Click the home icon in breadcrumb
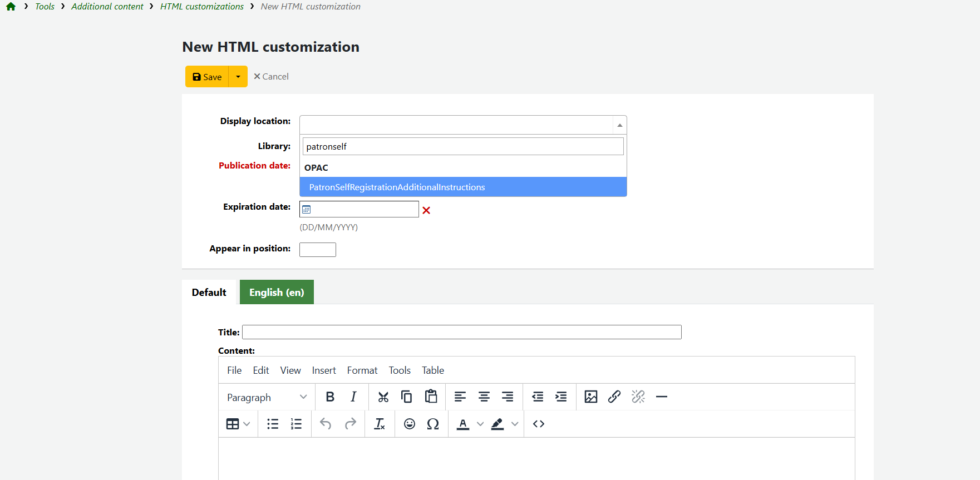The image size is (980, 480). click(11, 7)
